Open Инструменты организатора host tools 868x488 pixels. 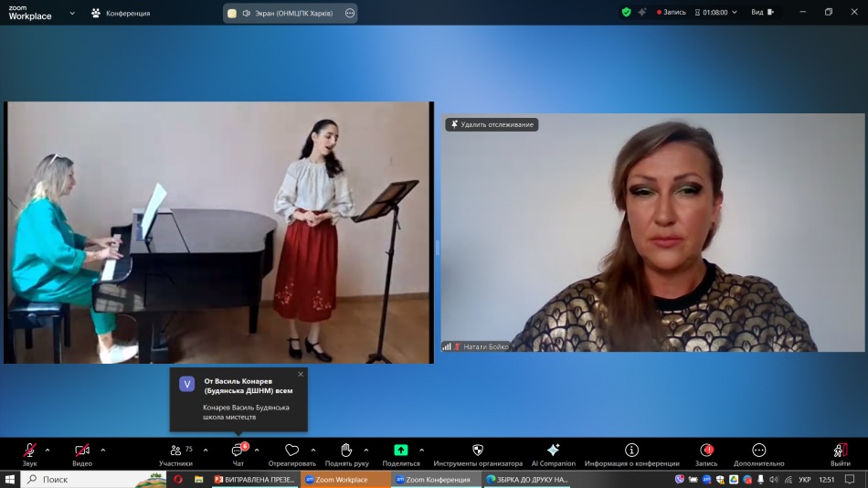(x=478, y=451)
